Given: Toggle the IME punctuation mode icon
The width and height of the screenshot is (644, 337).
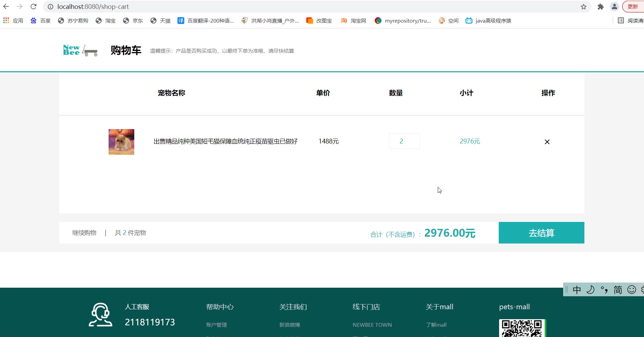Looking at the screenshot, I should [604, 290].
